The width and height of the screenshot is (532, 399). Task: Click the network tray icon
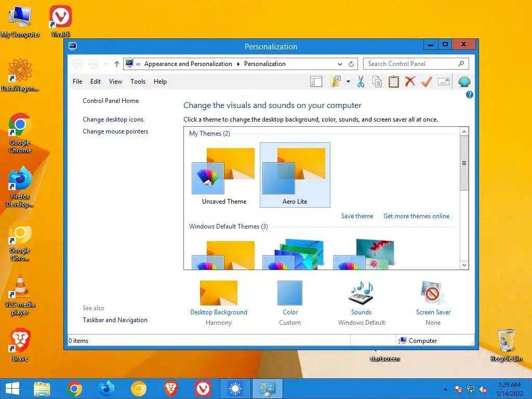[x=471, y=389]
